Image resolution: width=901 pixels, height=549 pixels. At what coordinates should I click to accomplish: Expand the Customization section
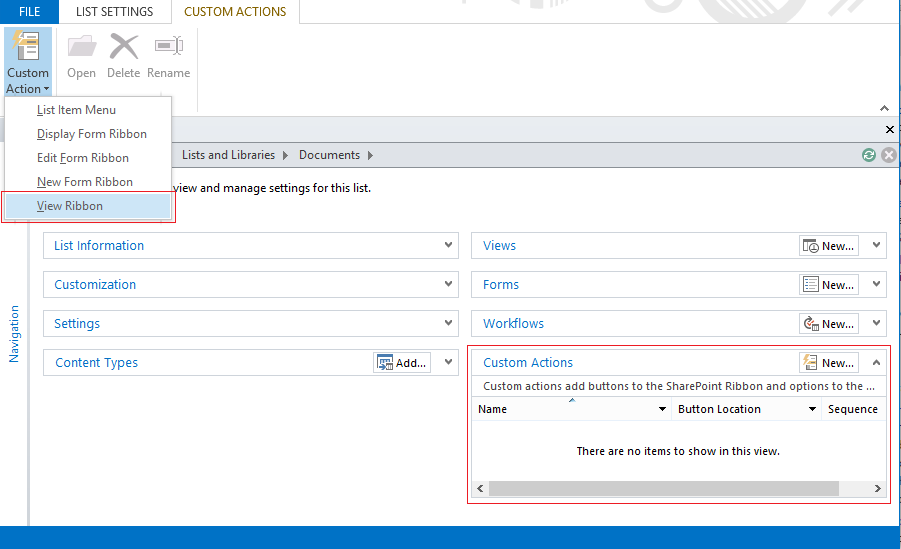(x=449, y=284)
